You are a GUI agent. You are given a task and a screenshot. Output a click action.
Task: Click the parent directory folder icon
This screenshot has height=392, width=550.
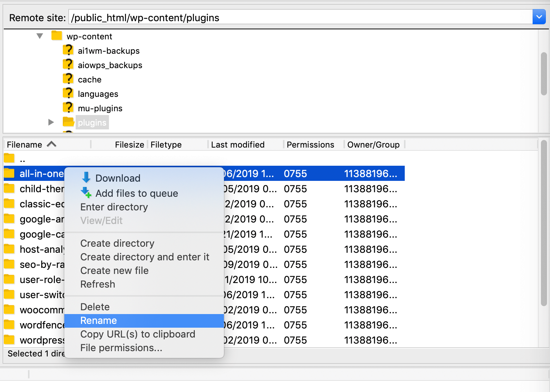(x=9, y=158)
